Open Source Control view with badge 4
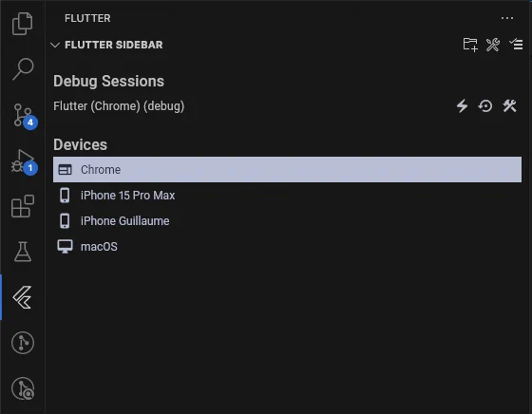532x414 pixels. click(25, 116)
